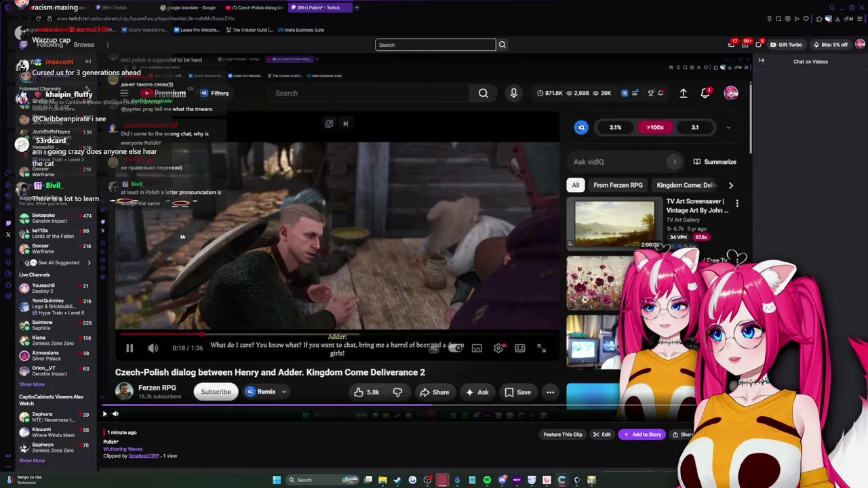The image size is (868, 488).
Task: Switch to the google translate browser tab
Action: click(190, 7)
